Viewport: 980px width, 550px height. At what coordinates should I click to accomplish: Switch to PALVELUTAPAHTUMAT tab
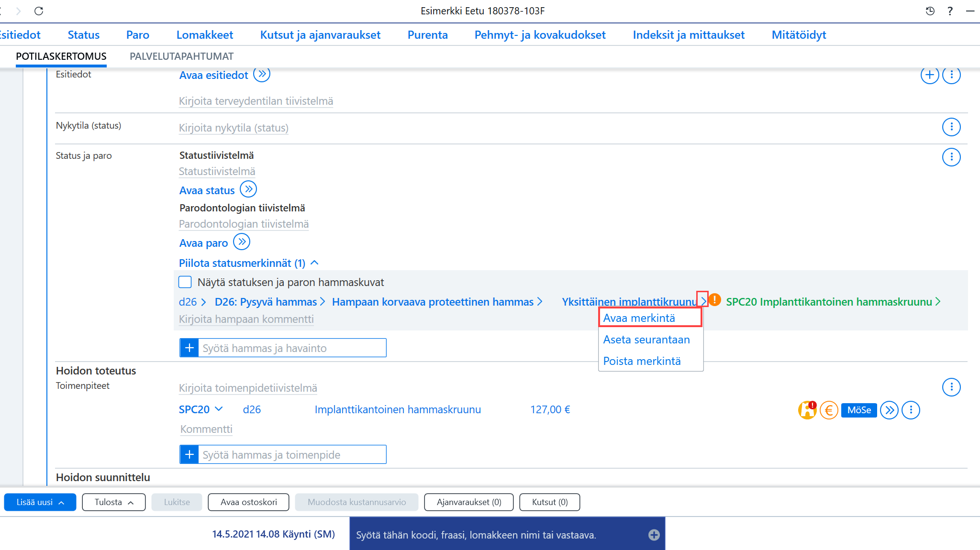(181, 56)
